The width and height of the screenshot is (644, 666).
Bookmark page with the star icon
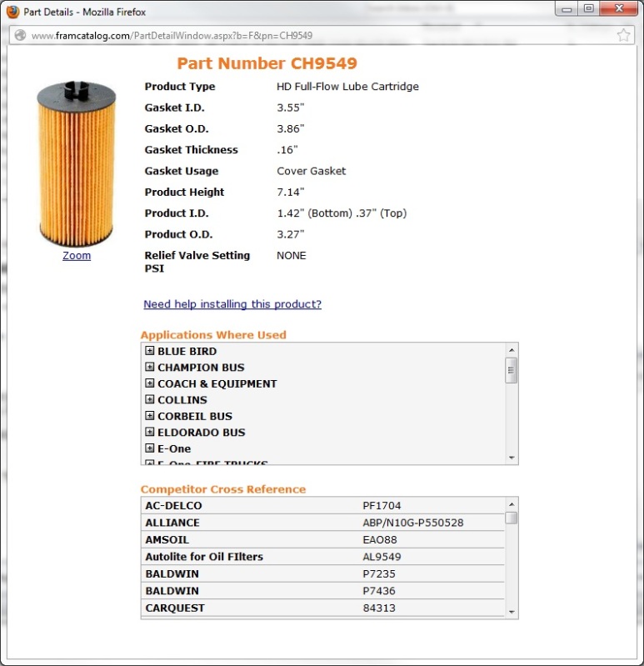[623, 35]
